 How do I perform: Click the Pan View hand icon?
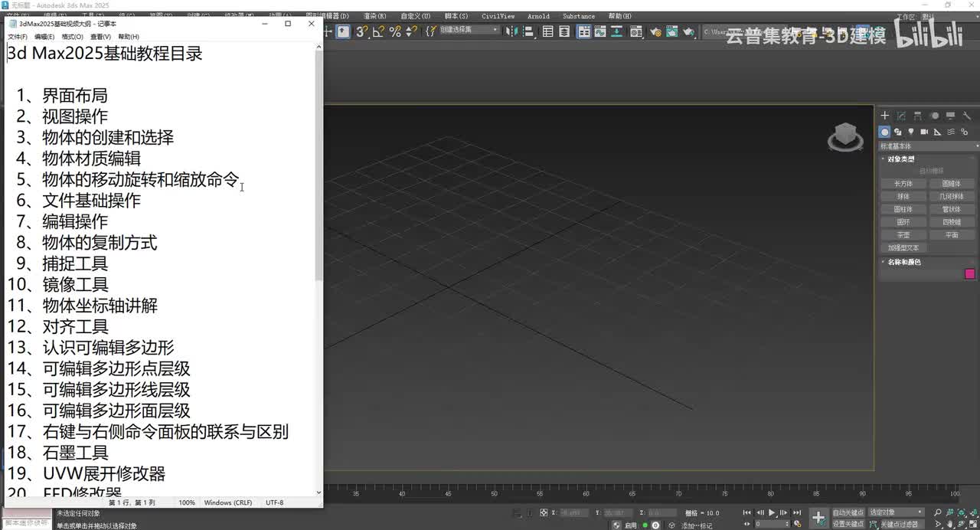[x=950, y=524]
